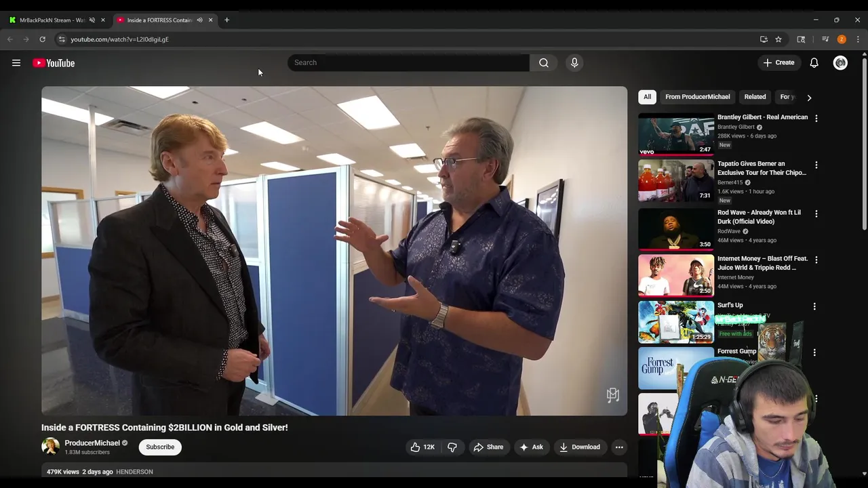Select the All filter chip

[x=647, y=97]
